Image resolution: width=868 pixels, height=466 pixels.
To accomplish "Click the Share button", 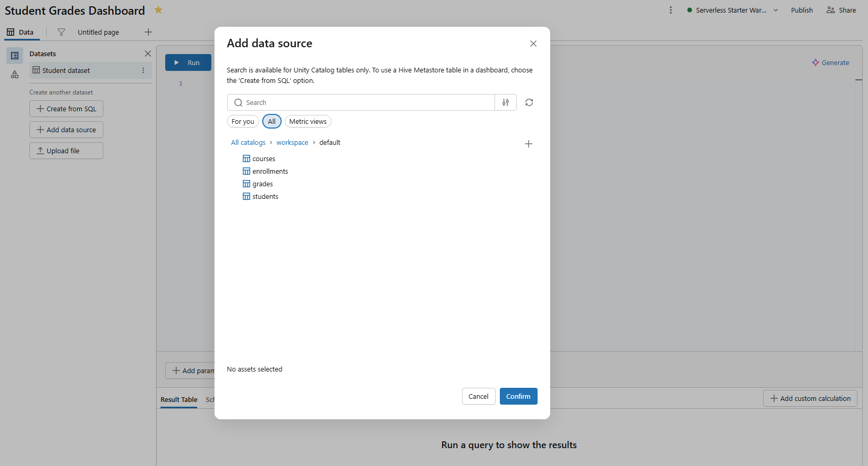I will 841,10.
